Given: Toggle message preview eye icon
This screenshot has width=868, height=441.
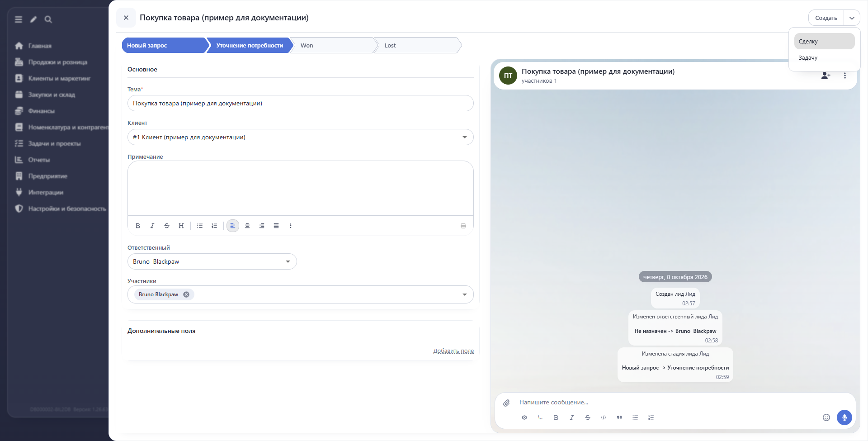Looking at the screenshot, I should point(524,417).
